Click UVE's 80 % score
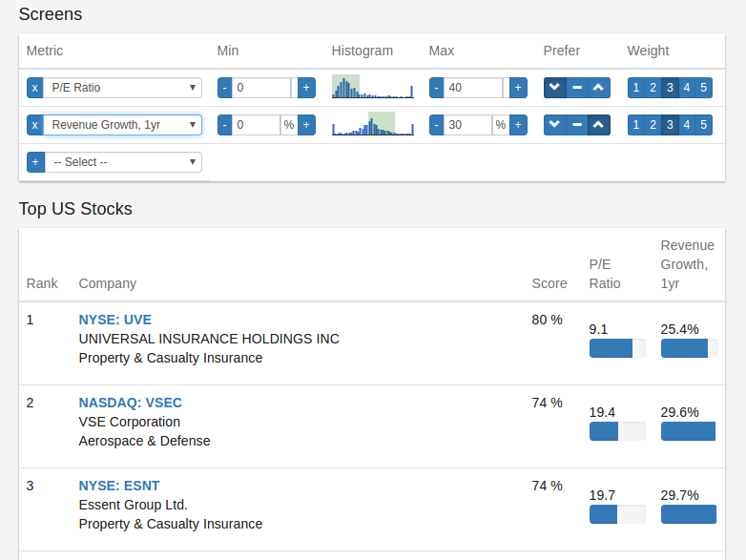This screenshot has height=560, width=746. click(548, 320)
